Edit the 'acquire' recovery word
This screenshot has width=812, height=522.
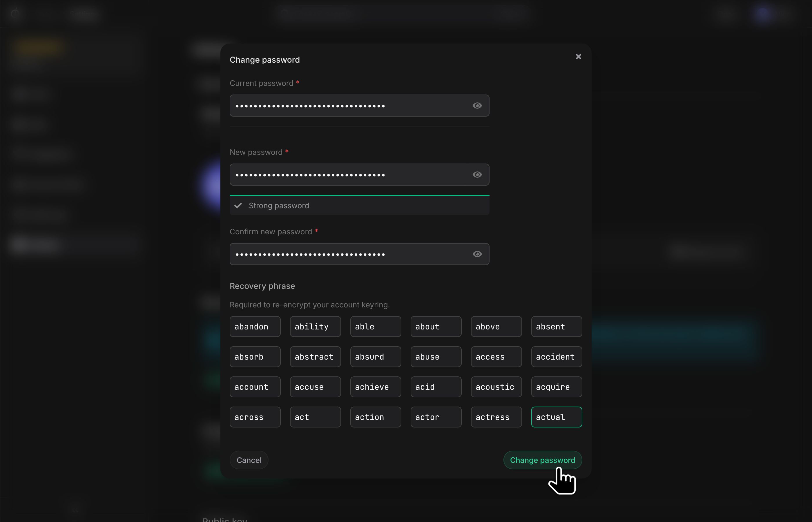[x=557, y=387]
